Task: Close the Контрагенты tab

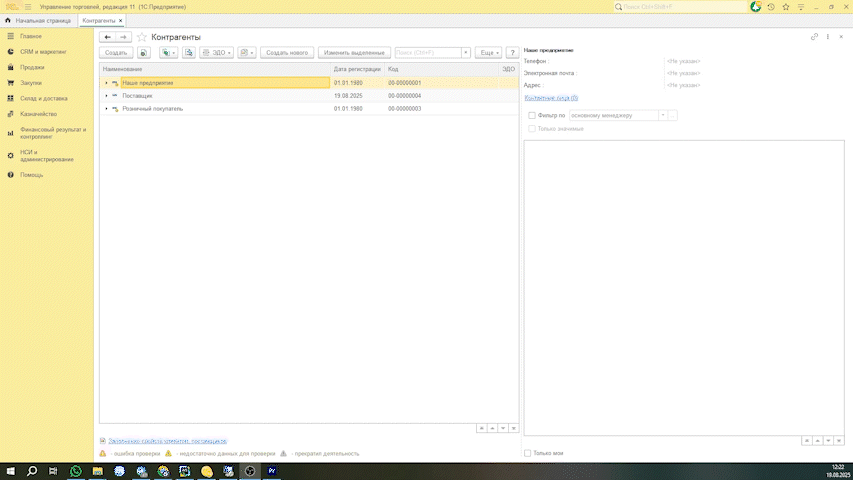Action: 120,21
